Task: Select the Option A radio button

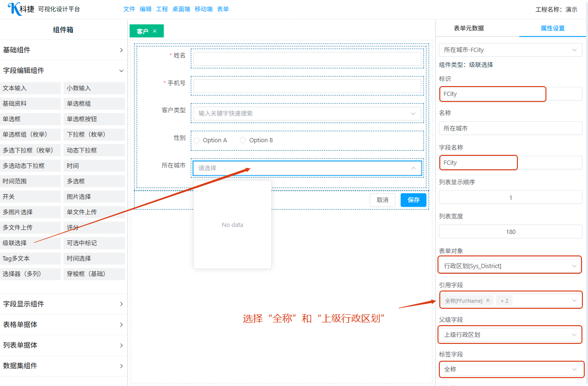Action: pyautogui.click(x=197, y=140)
